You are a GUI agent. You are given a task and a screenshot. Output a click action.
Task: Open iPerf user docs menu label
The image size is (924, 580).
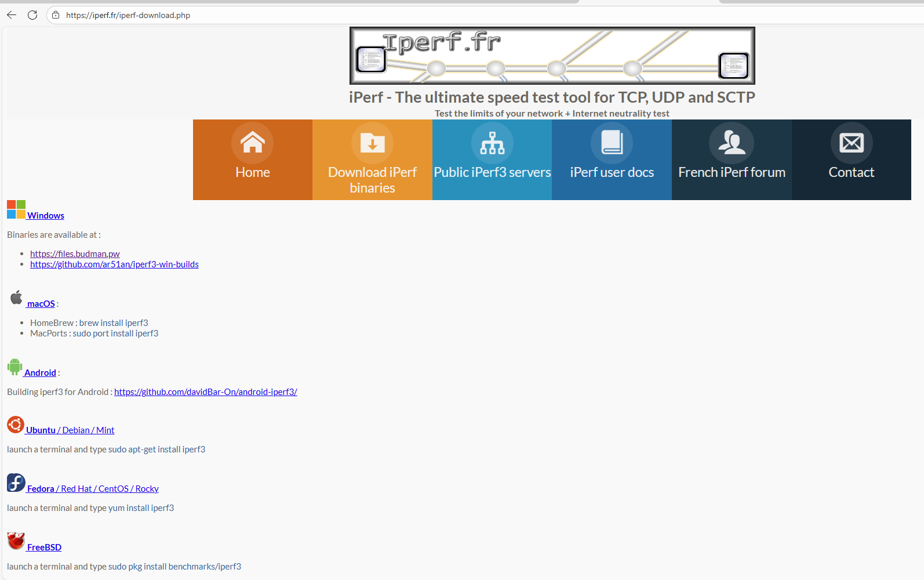click(x=612, y=172)
